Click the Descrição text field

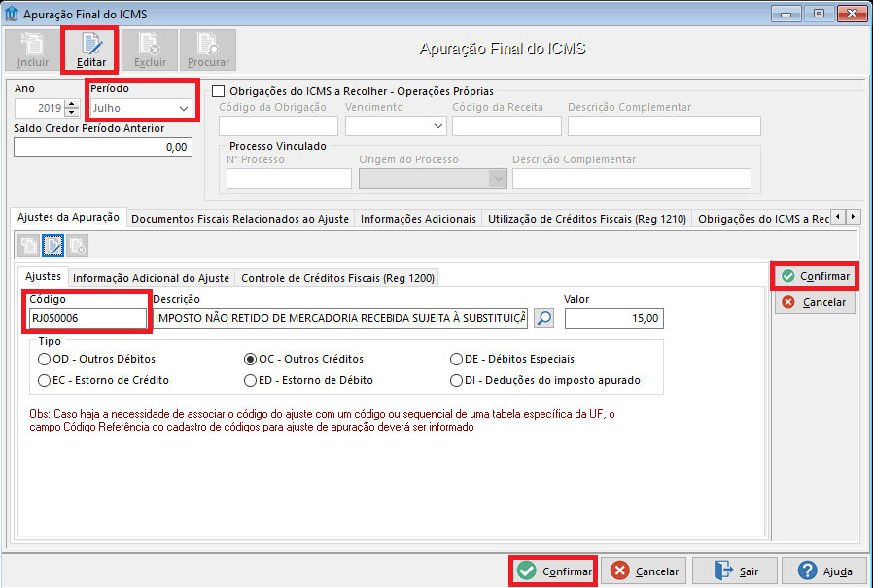click(x=340, y=318)
